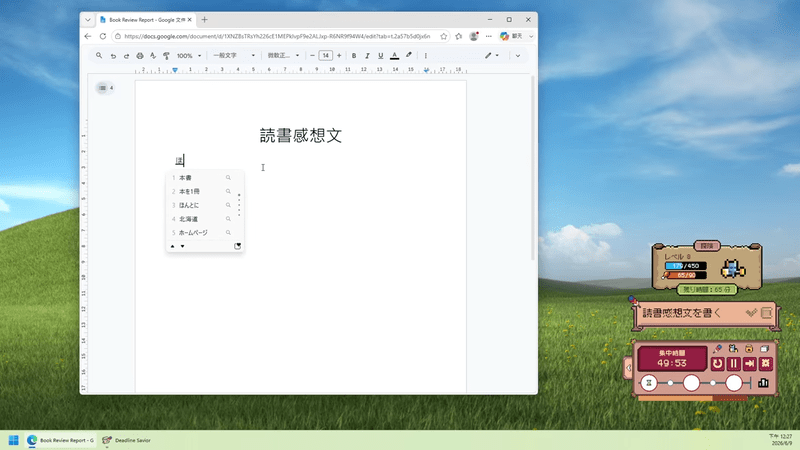Open the font family dropdown
800x450 pixels.
point(283,56)
